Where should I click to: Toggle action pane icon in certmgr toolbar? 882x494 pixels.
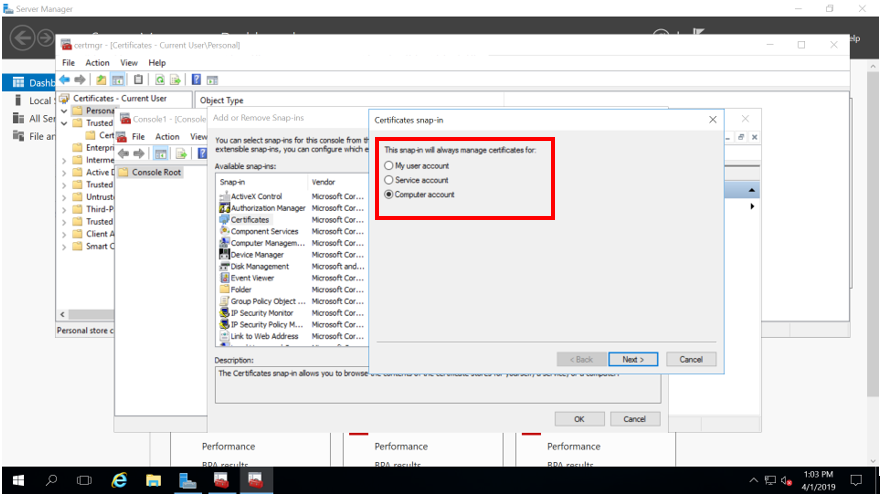(x=212, y=80)
